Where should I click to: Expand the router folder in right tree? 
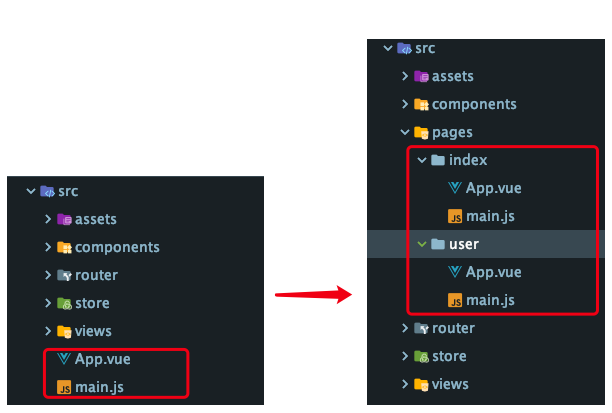[x=405, y=328]
